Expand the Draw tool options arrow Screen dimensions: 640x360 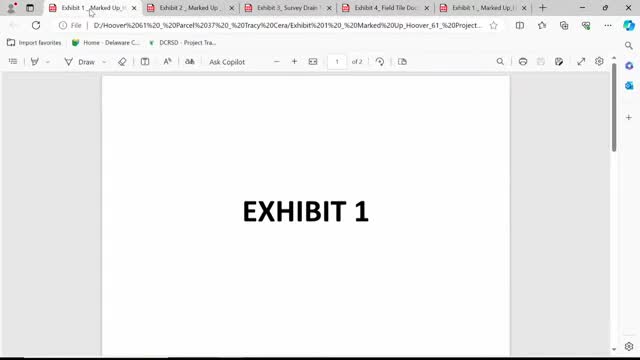(x=104, y=62)
